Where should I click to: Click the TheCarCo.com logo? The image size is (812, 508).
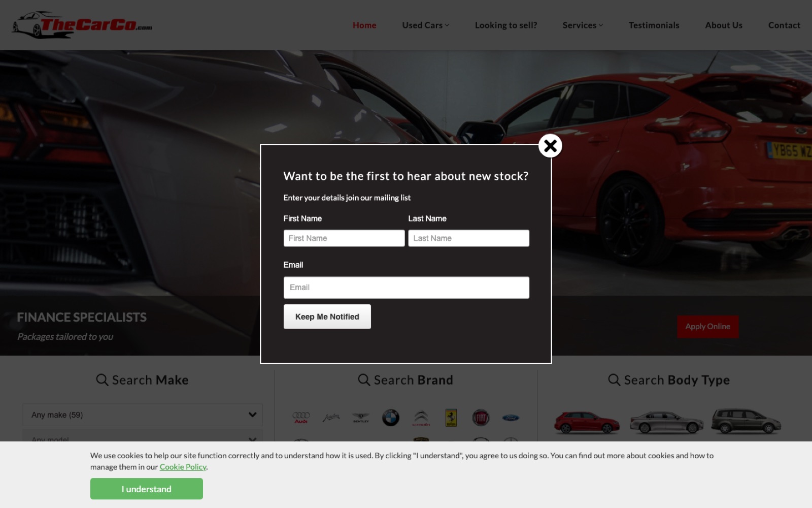pos(82,25)
